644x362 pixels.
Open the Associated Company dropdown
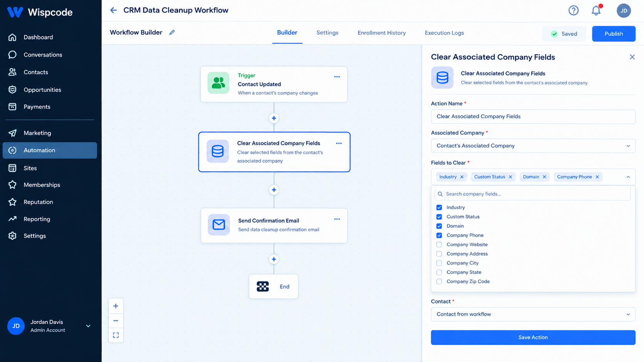[533, 146]
